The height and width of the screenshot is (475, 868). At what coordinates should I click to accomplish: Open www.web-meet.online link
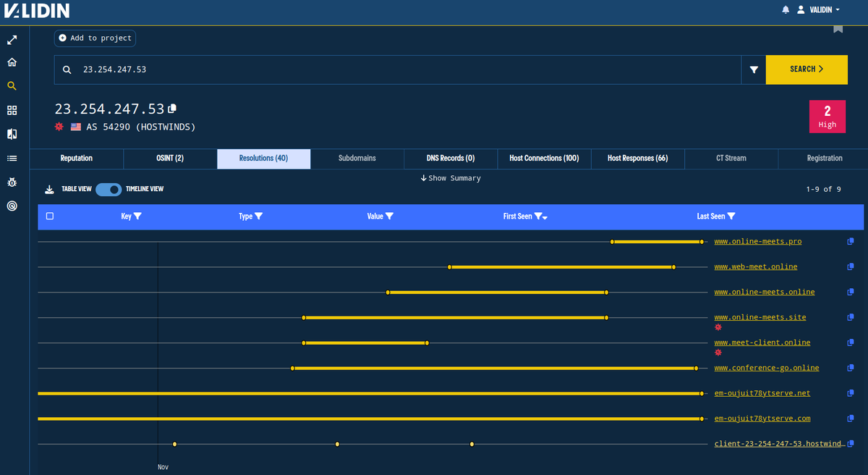tap(756, 266)
